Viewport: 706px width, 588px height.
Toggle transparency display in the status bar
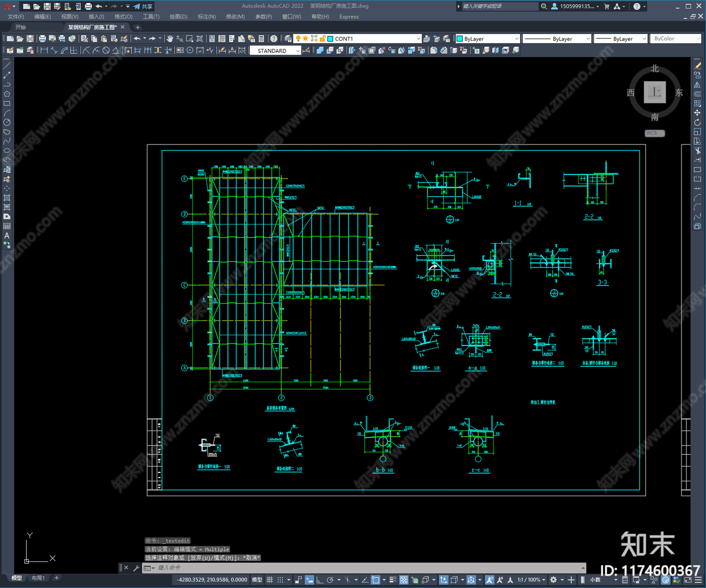tap(404, 580)
